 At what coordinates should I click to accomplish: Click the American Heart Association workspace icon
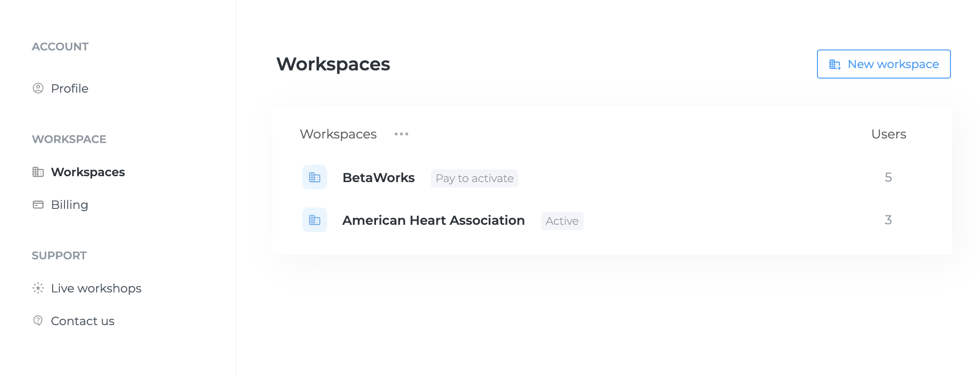click(315, 220)
